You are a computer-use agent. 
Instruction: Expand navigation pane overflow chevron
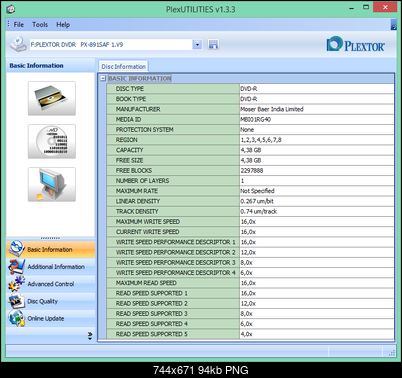pos(90,336)
